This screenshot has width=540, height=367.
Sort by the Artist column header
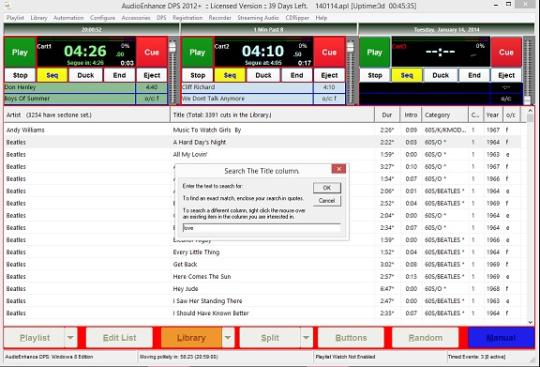tap(87, 115)
